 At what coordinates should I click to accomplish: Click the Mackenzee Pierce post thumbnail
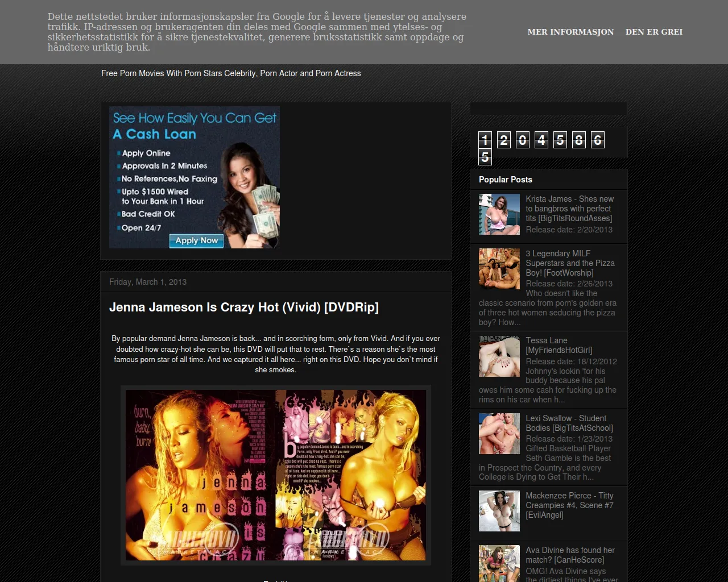point(499,512)
